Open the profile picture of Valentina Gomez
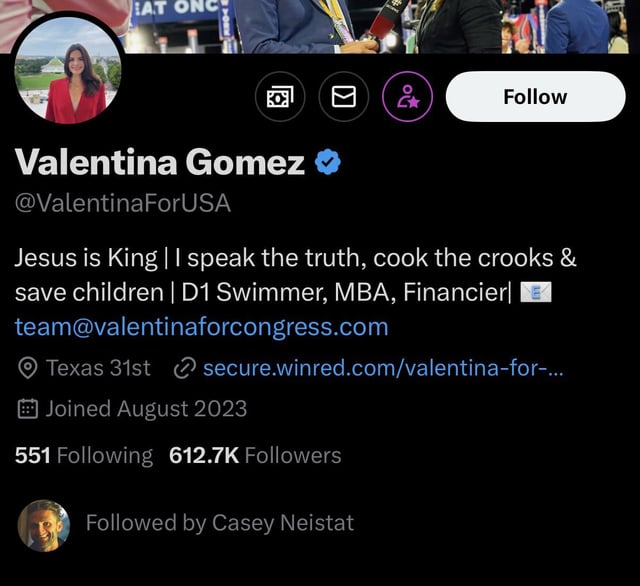640x586 pixels. [68, 70]
